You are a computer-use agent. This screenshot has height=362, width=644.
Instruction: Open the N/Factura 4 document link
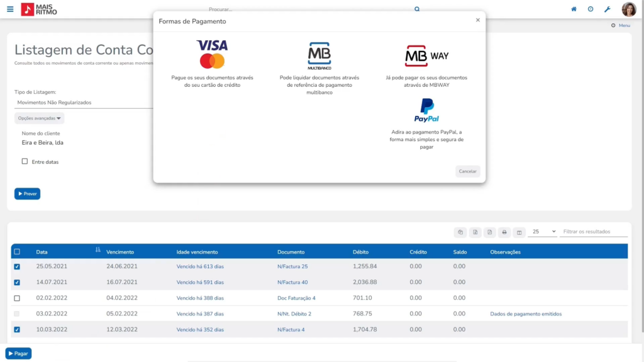(x=291, y=329)
